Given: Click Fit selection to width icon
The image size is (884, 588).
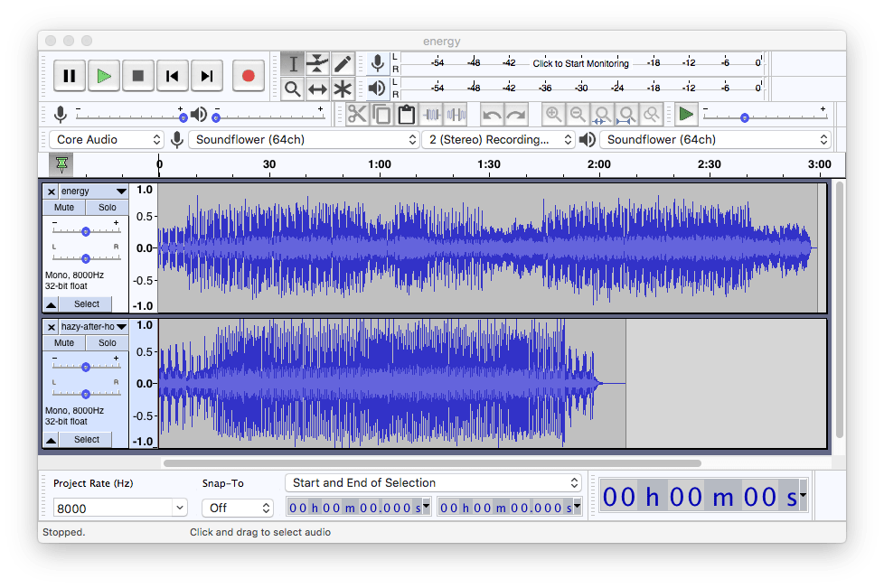Looking at the screenshot, I should click(602, 115).
